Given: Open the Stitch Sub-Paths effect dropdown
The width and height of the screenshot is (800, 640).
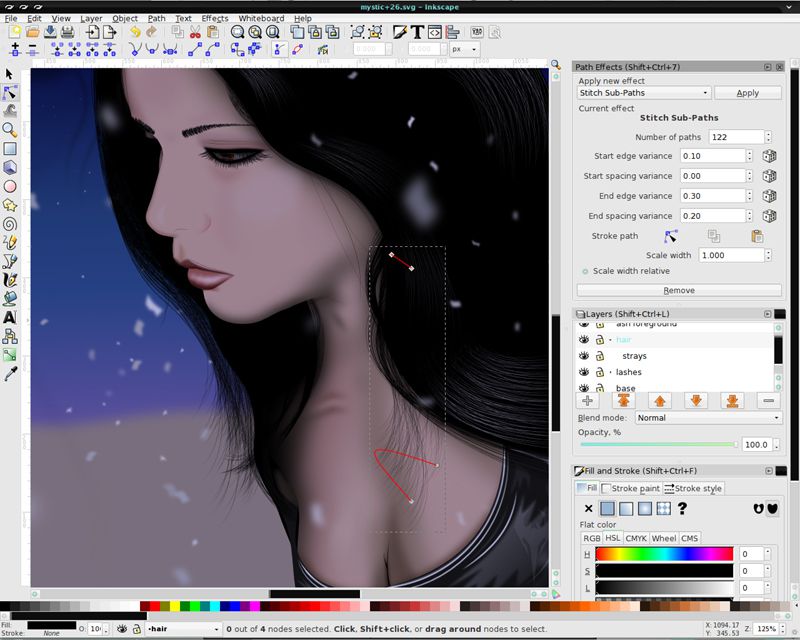Looking at the screenshot, I should (644, 93).
